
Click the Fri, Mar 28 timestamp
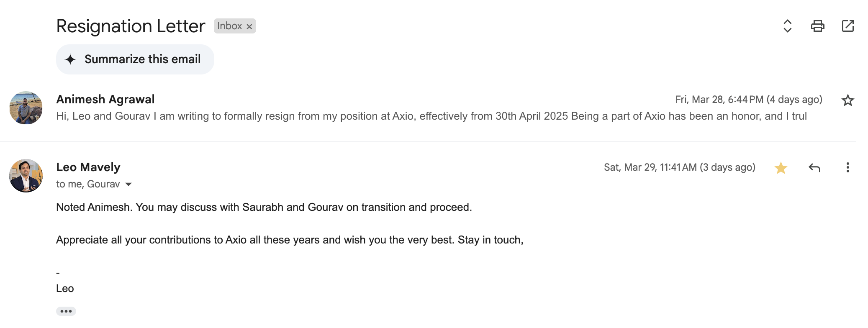pyautogui.click(x=748, y=100)
